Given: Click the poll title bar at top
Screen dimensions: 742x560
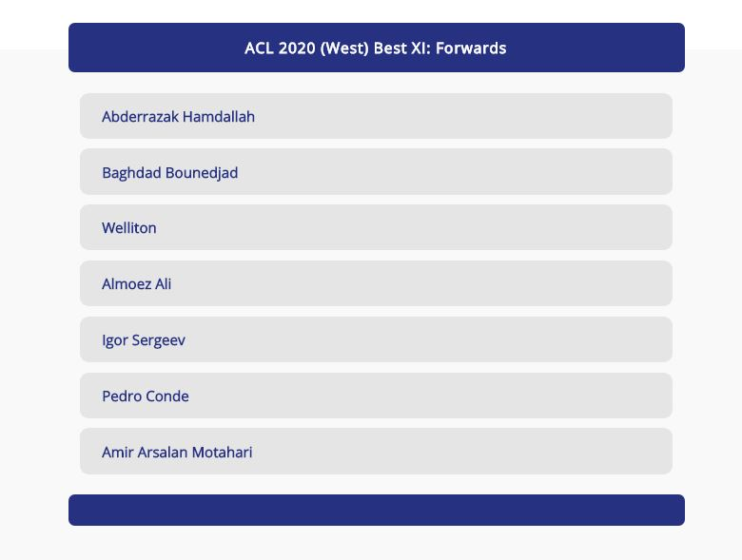Looking at the screenshot, I should (376, 48).
